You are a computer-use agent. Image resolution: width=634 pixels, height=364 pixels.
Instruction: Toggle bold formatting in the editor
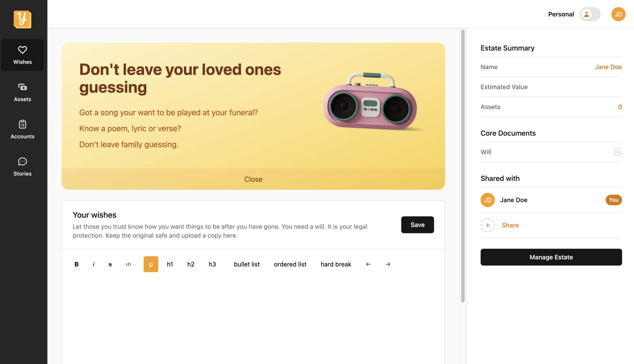77,264
